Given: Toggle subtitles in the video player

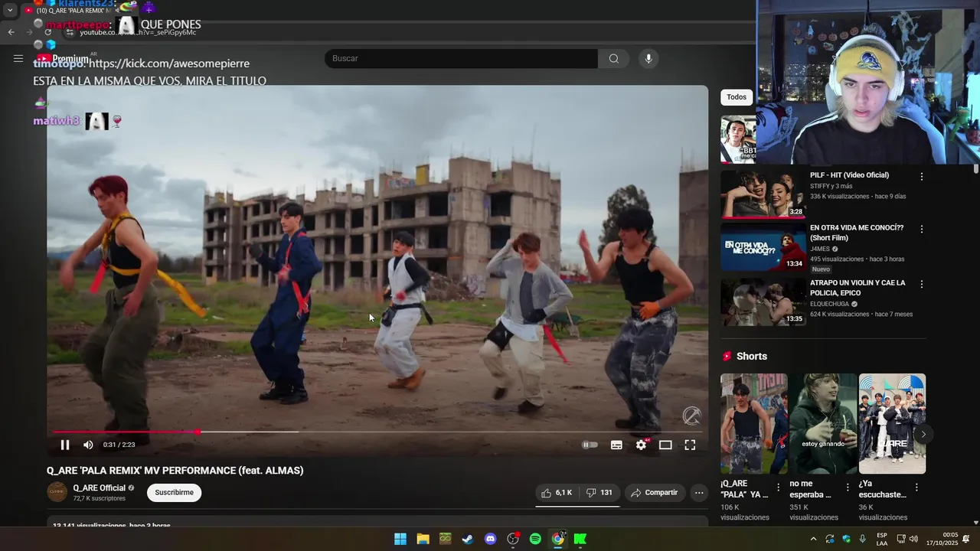Looking at the screenshot, I should coord(616,445).
